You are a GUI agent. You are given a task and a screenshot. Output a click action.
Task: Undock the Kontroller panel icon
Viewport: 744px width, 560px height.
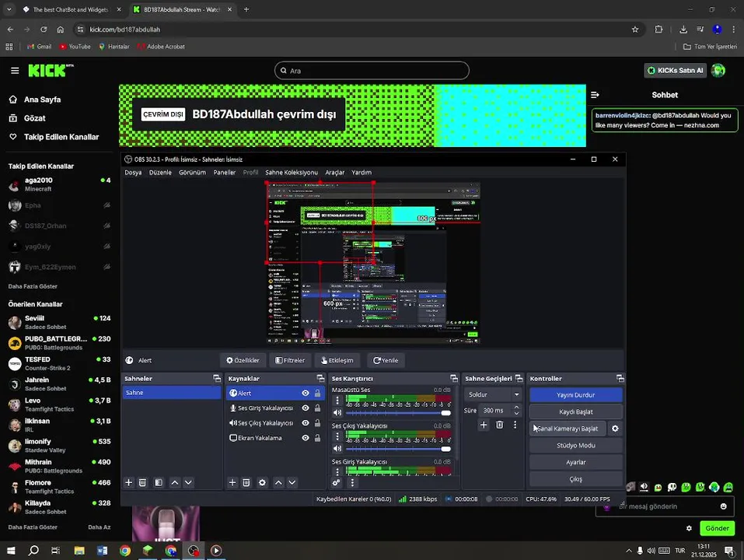[620, 378]
